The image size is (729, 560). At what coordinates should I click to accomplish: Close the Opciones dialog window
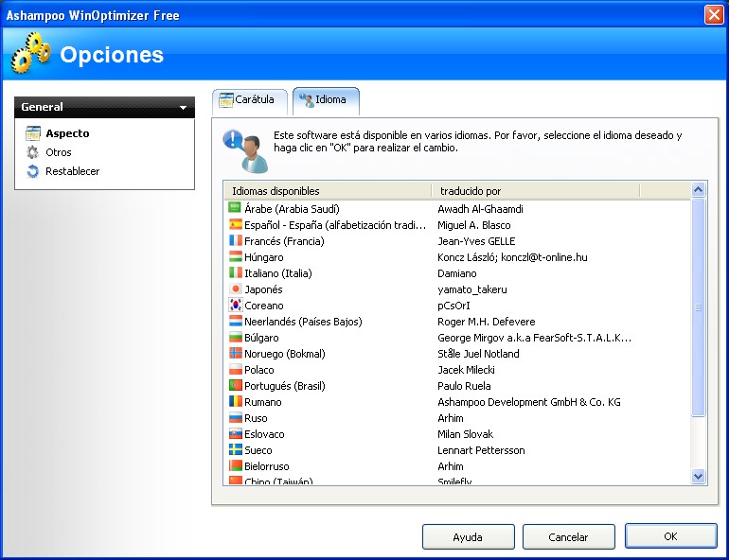(x=714, y=14)
